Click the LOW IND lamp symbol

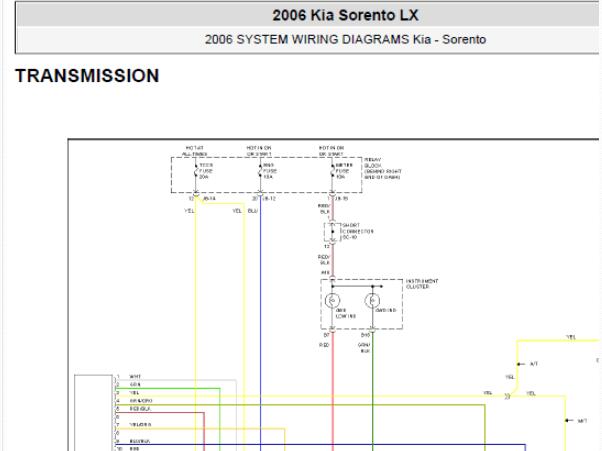pos(332,301)
